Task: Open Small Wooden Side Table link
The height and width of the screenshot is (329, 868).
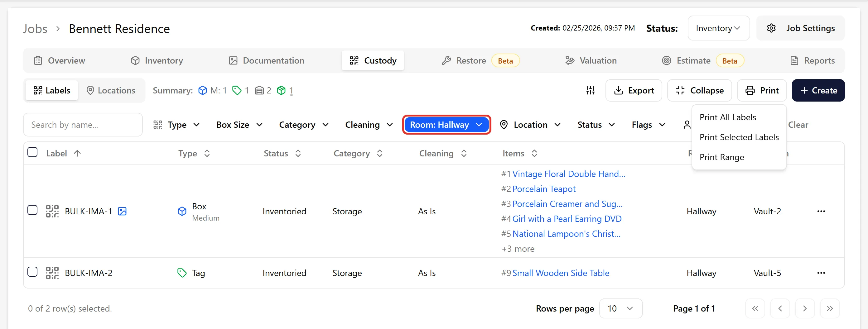Action: click(560, 273)
